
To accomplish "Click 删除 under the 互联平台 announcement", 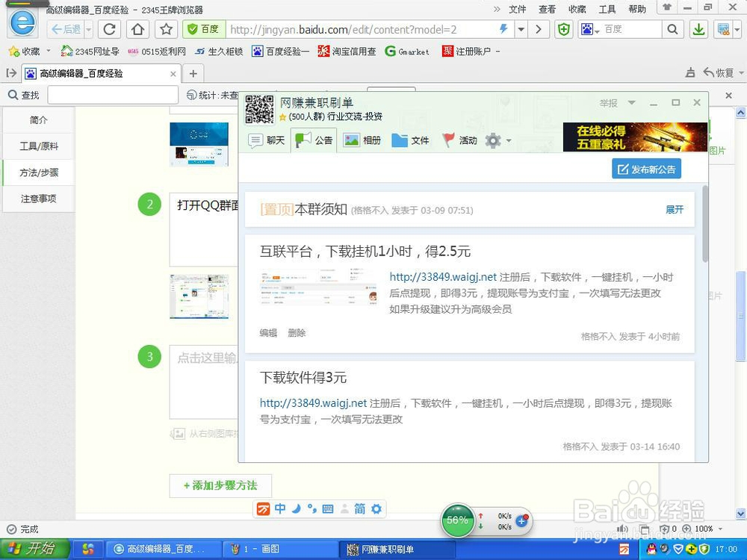I will [297, 333].
